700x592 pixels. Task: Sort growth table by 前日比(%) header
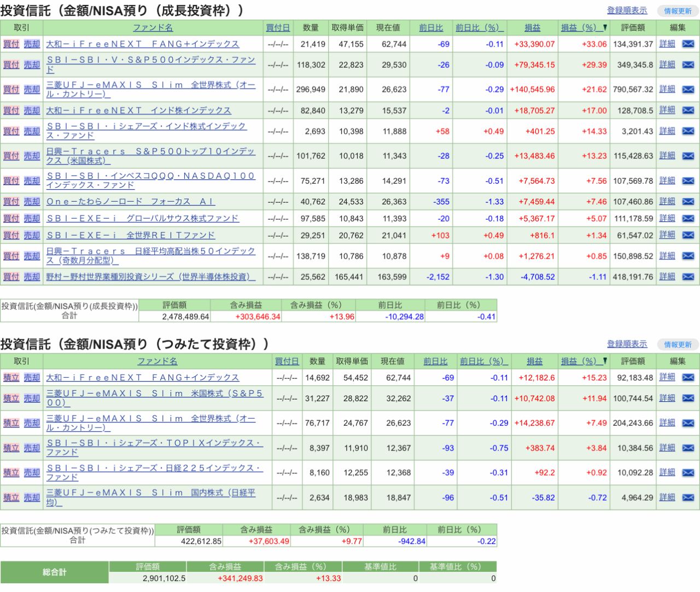480,27
